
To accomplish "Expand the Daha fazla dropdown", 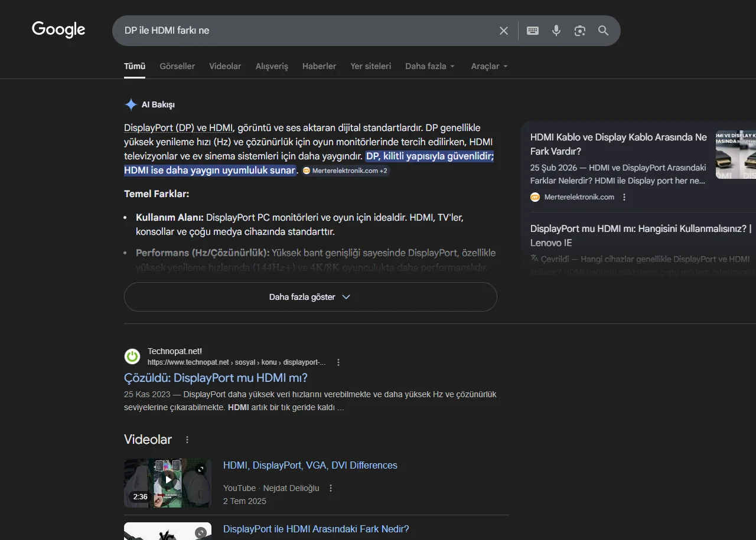I will tap(430, 66).
